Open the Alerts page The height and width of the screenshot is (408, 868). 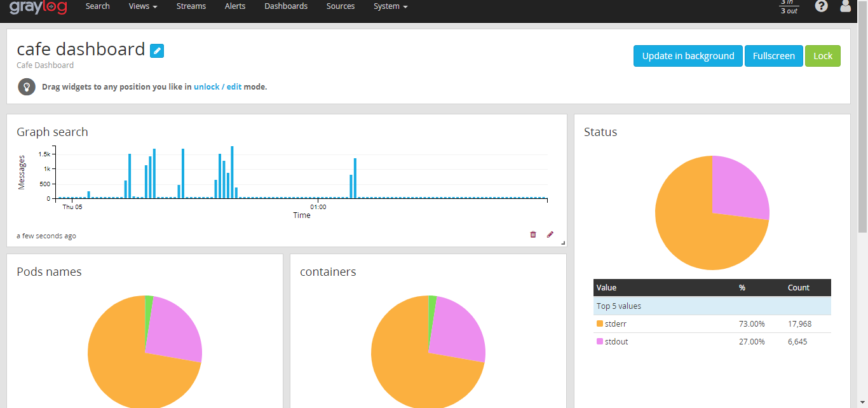pos(235,6)
